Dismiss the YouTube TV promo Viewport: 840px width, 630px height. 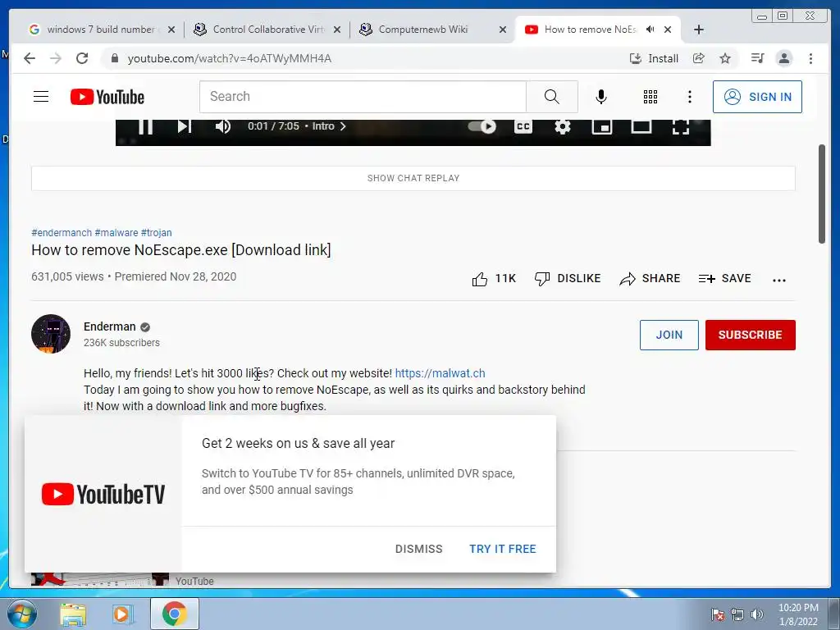(x=419, y=549)
